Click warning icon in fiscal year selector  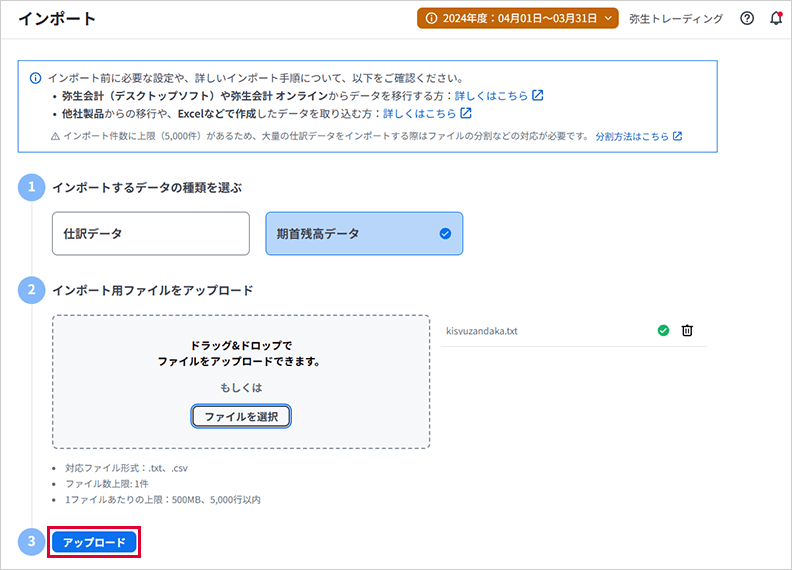[432, 19]
